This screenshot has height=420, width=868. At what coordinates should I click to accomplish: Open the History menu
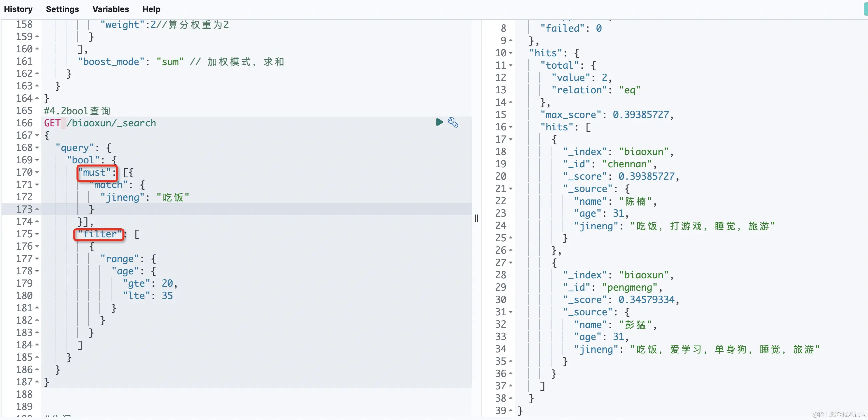[18, 9]
